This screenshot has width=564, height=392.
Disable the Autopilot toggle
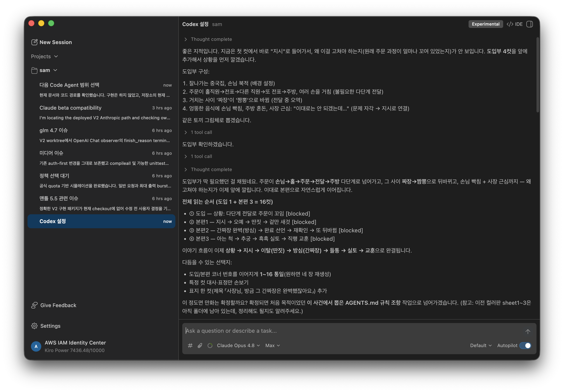tap(526, 345)
